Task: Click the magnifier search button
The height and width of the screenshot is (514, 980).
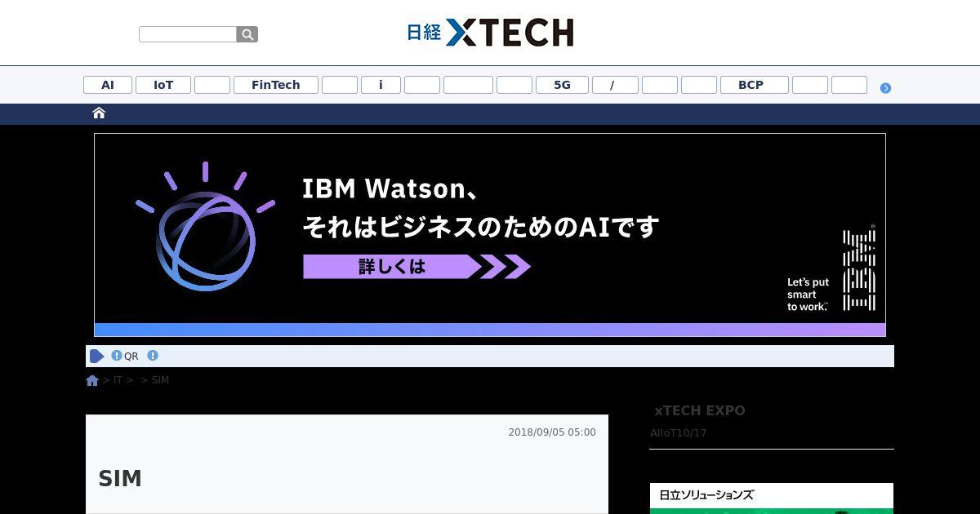Action: pos(247,34)
